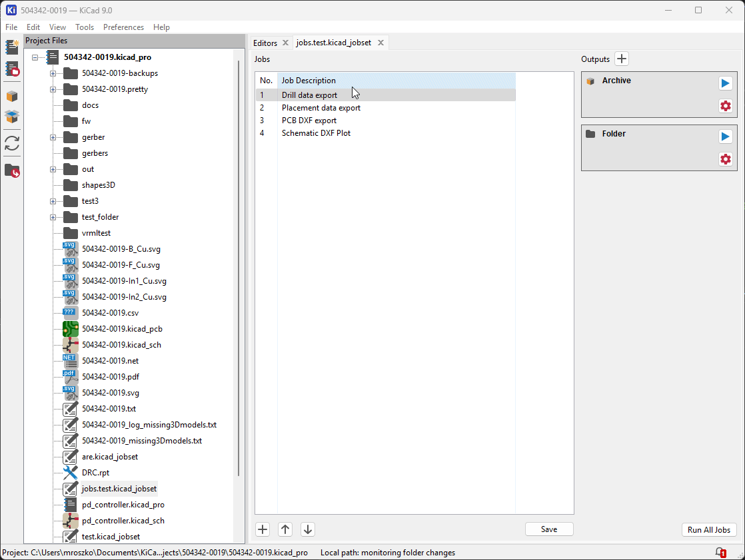Open the Preferences menu
Image resolution: width=745 pixels, height=560 pixels.
[123, 27]
